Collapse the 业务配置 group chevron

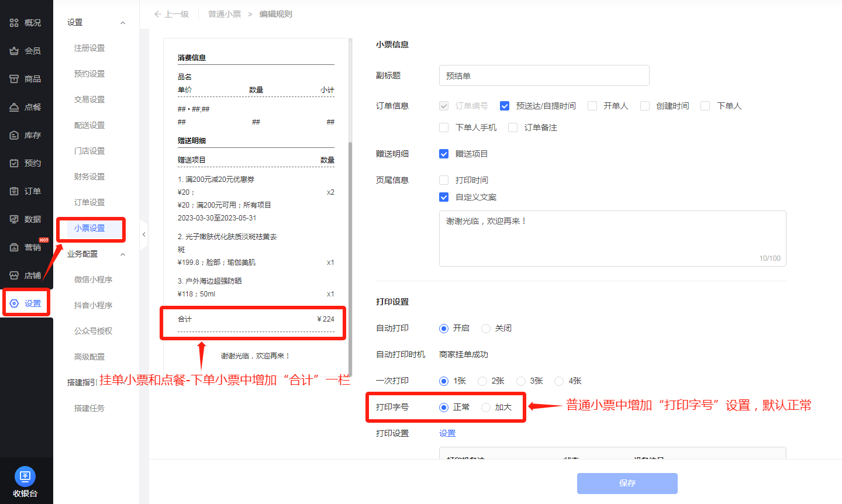(x=123, y=254)
